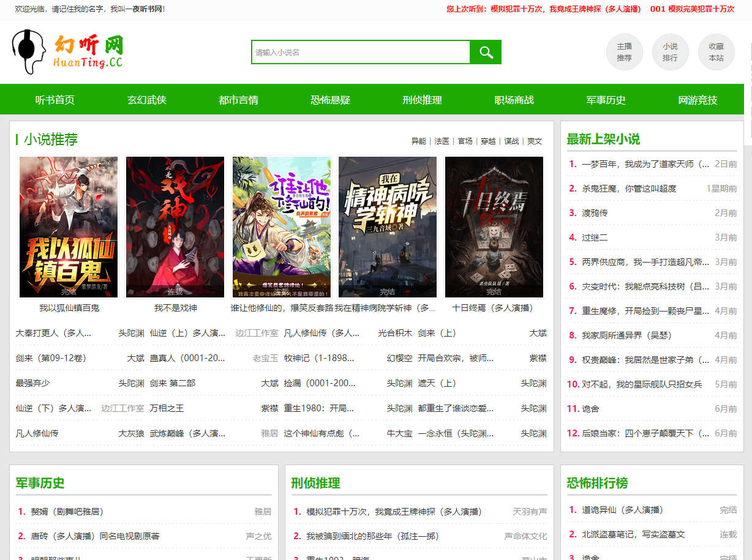Select the 恐怖悬疑 navigation item
Image resolution: width=752 pixels, height=560 pixels.
point(331,100)
